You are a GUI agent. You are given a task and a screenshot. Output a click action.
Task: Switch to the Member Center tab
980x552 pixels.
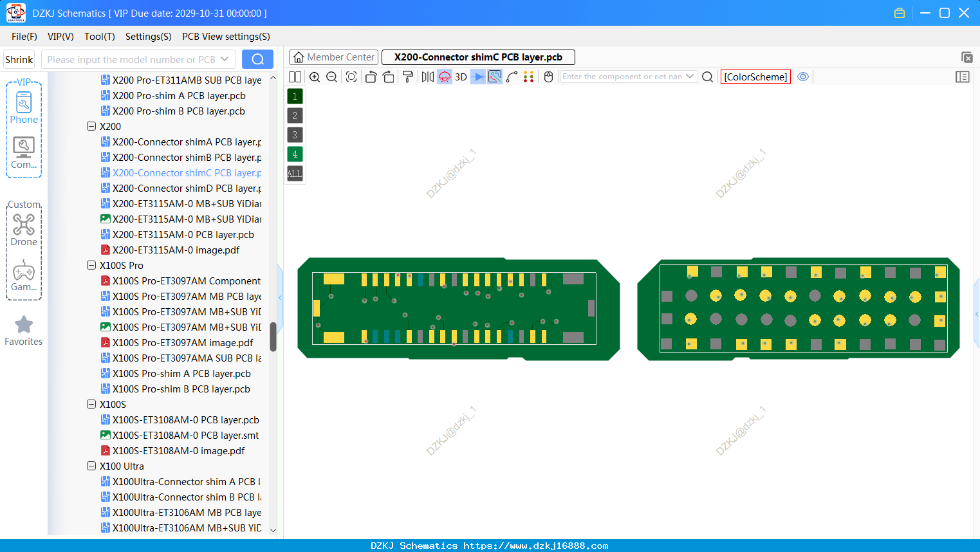click(x=333, y=57)
